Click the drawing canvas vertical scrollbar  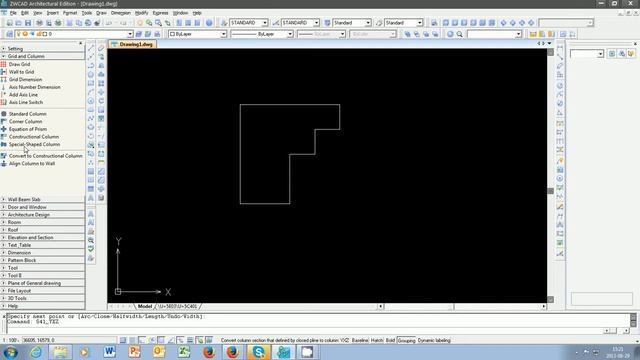[x=550, y=176]
